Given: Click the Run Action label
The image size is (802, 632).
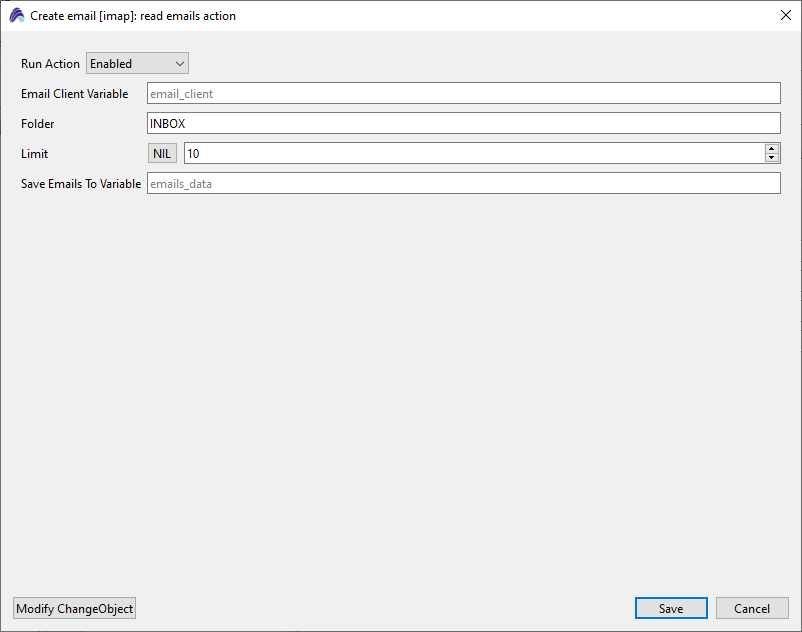Looking at the screenshot, I should (x=50, y=64).
